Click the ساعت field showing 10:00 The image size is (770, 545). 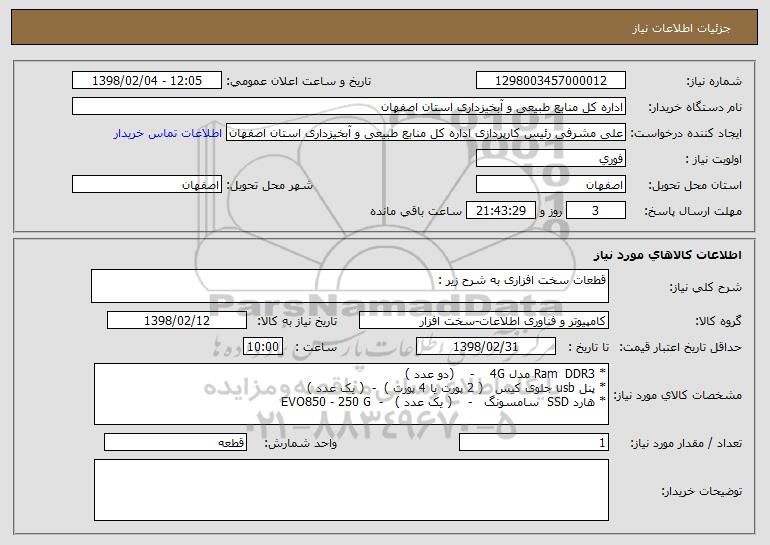[263, 347]
